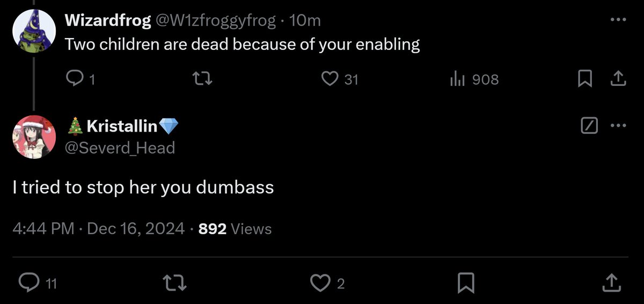
Task: Click the Grok slash icon on Kristallin's tweet
Action: [588, 126]
